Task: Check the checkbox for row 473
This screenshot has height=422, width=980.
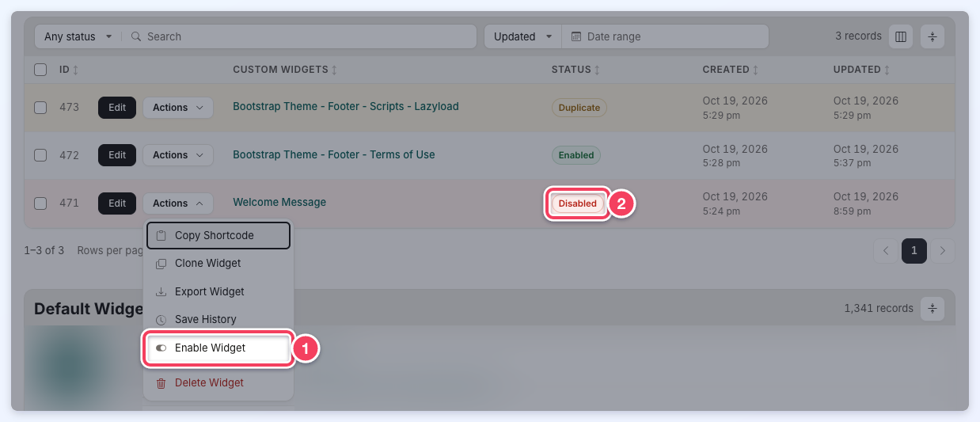Action: pyautogui.click(x=40, y=108)
